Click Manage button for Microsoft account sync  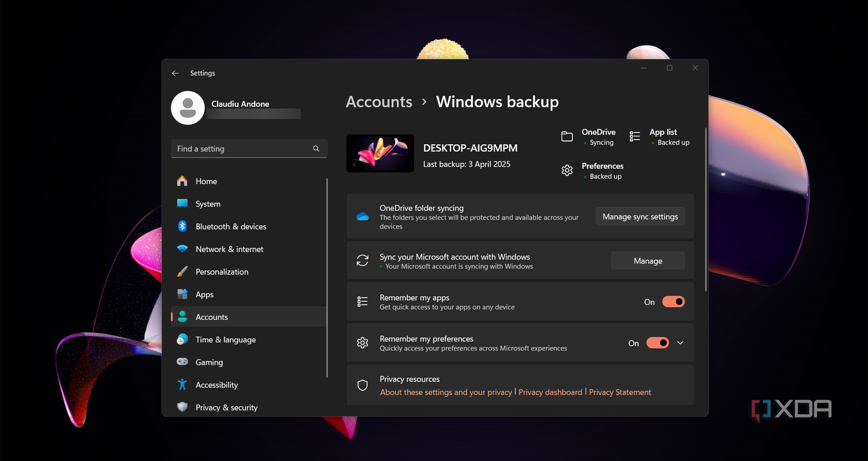[648, 261]
